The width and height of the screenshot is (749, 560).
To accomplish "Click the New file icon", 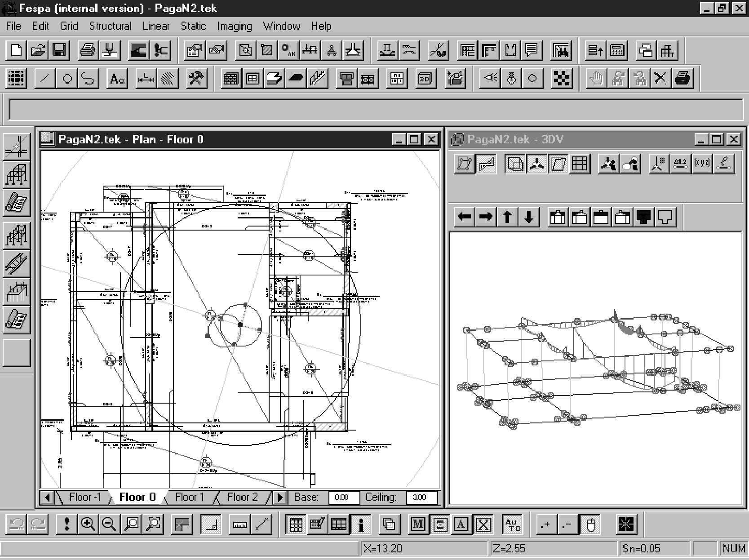I will point(16,50).
